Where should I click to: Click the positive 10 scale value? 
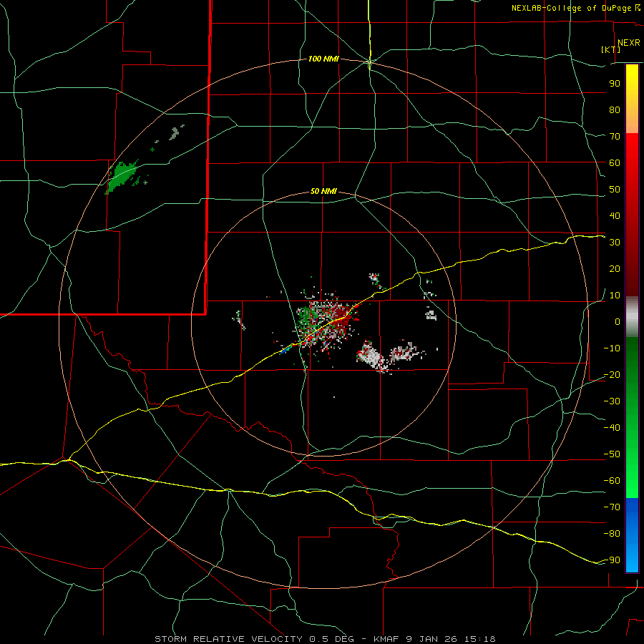615,296
